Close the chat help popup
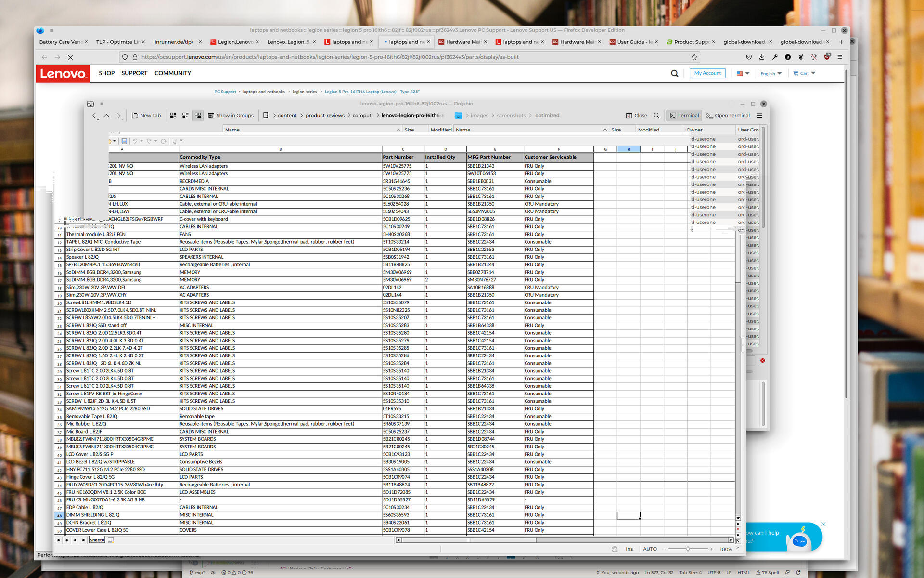The height and width of the screenshot is (578, 924). 823,524
